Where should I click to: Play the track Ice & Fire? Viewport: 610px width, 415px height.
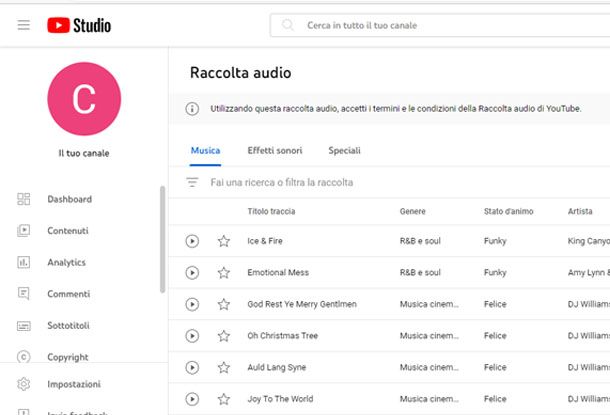[x=192, y=241]
